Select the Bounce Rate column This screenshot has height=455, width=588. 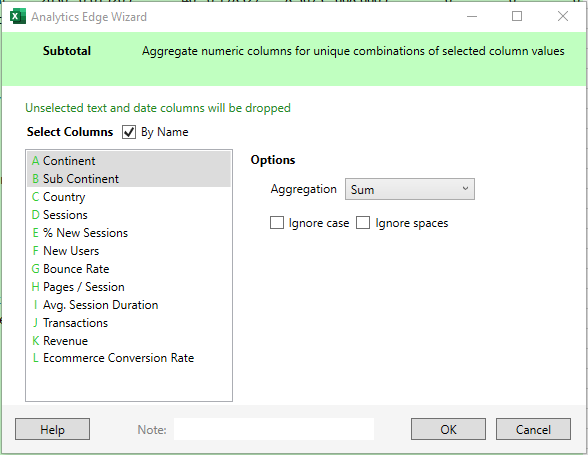[129, 269]
